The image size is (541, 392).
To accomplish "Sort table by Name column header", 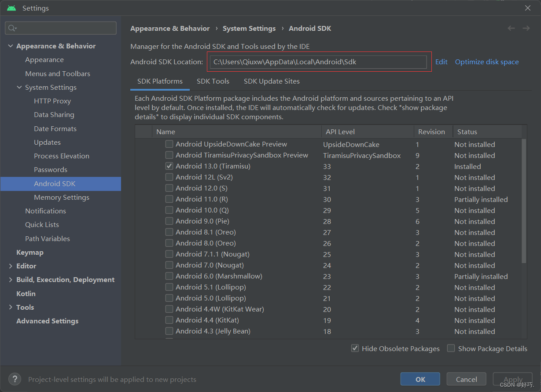I will click(237, 132).
